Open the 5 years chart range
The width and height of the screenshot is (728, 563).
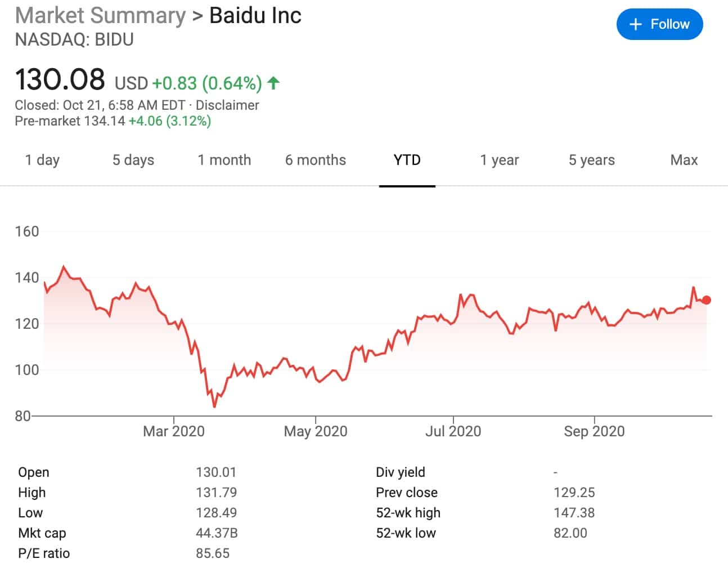point(591,160)
